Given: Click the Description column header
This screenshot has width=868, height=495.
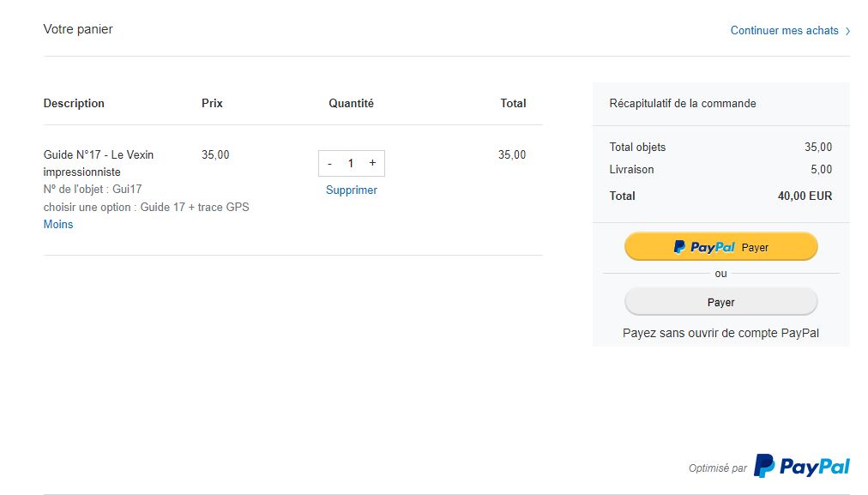Looking at the screenshot, I should (74, 104).
